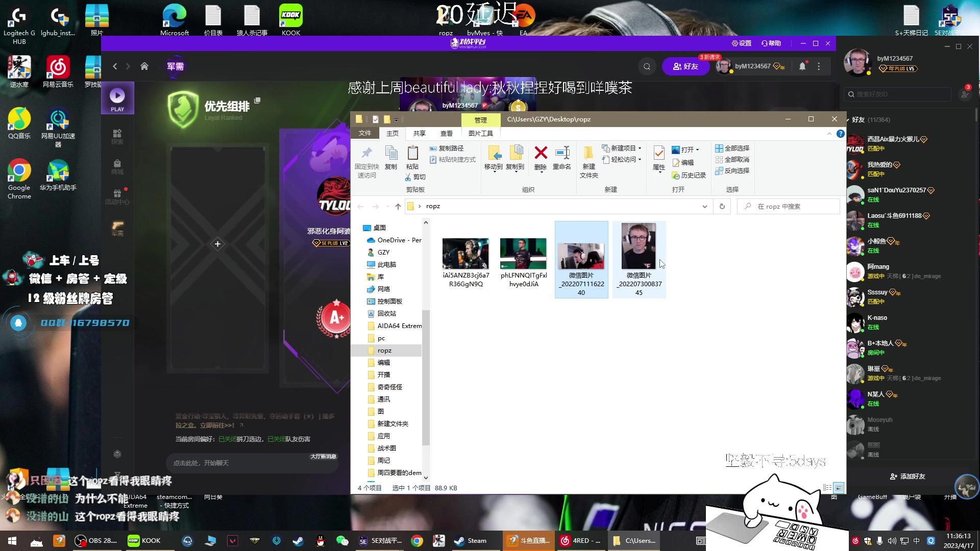Image resolution: width=980 pixels, height=551 pixels.
Task: Click OBS in the taskbar
Action: coord(96,541)
